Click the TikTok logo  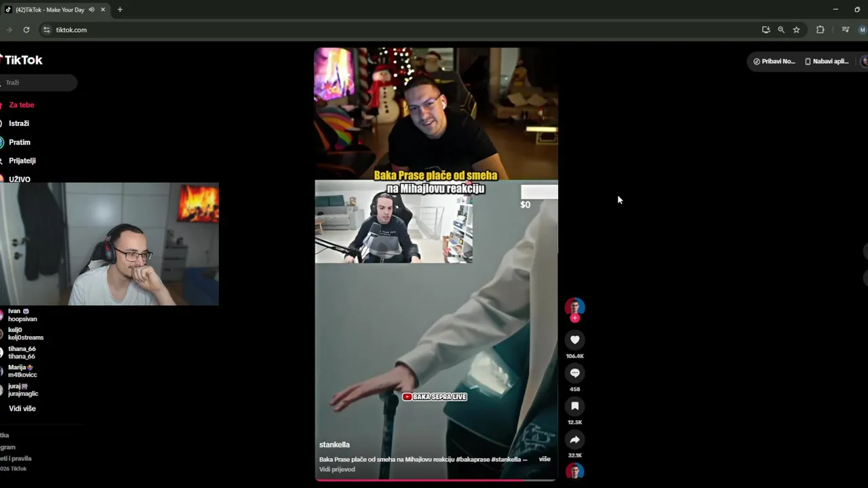(x=22, y=60)
